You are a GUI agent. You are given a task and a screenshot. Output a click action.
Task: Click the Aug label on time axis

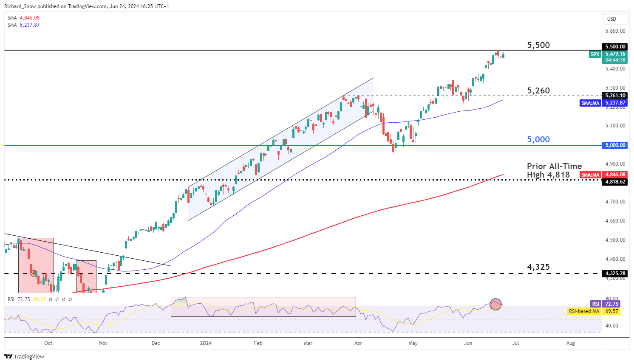click(x=571, y=343)
